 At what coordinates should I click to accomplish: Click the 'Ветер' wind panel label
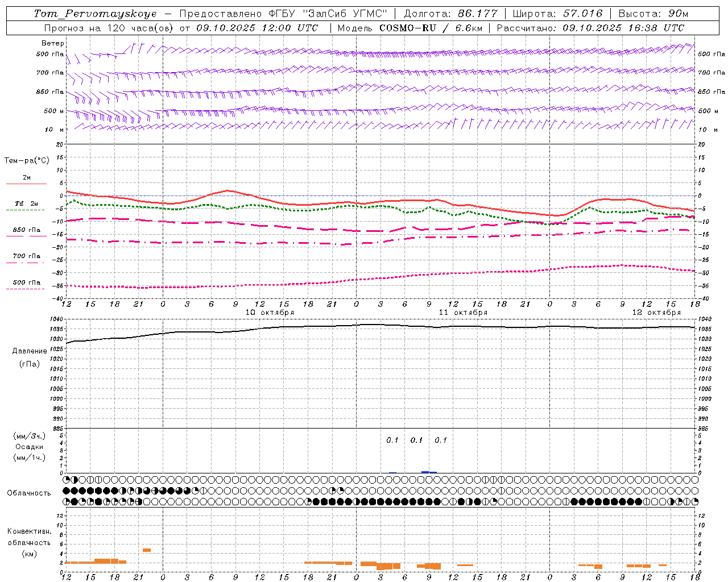tap(53, 43)
